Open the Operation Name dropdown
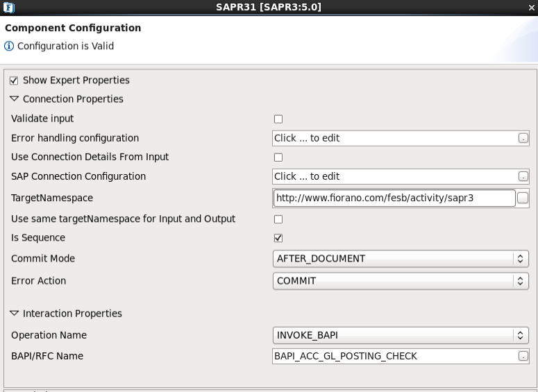The height and width of the screenshot is (392, 538). click(401, 335)
